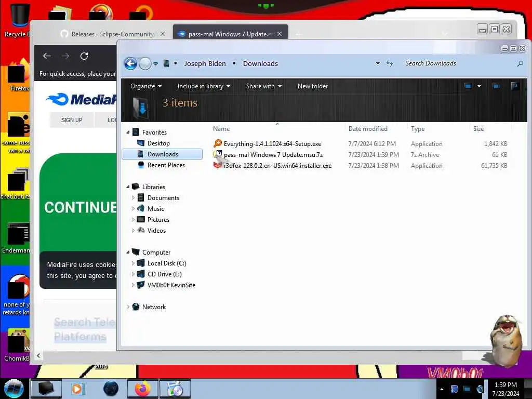The width and height of the screenshot is (532, 399).
Task: Click the MediaFire SIGN UP button
Action: coord(72,120)
